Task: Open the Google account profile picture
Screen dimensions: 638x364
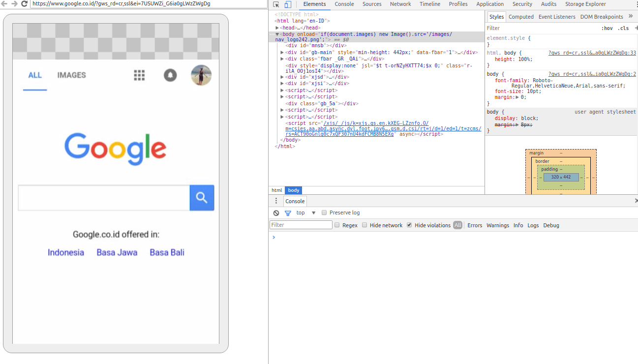Action: coord(201,75)
